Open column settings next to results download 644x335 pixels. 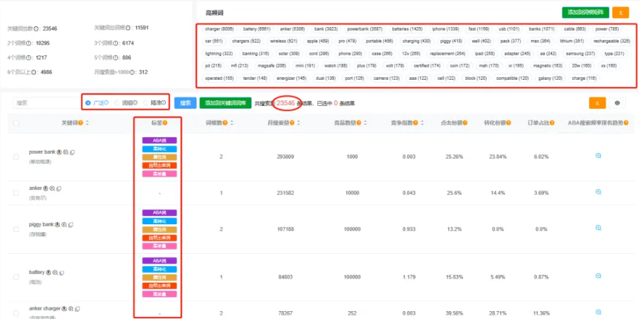click(617, 103)
